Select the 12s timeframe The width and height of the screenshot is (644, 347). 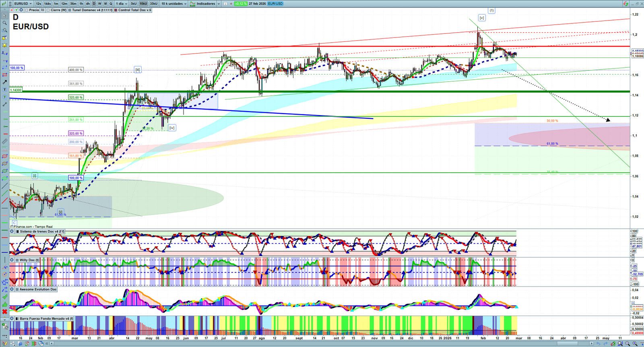(x=38, y=4)
